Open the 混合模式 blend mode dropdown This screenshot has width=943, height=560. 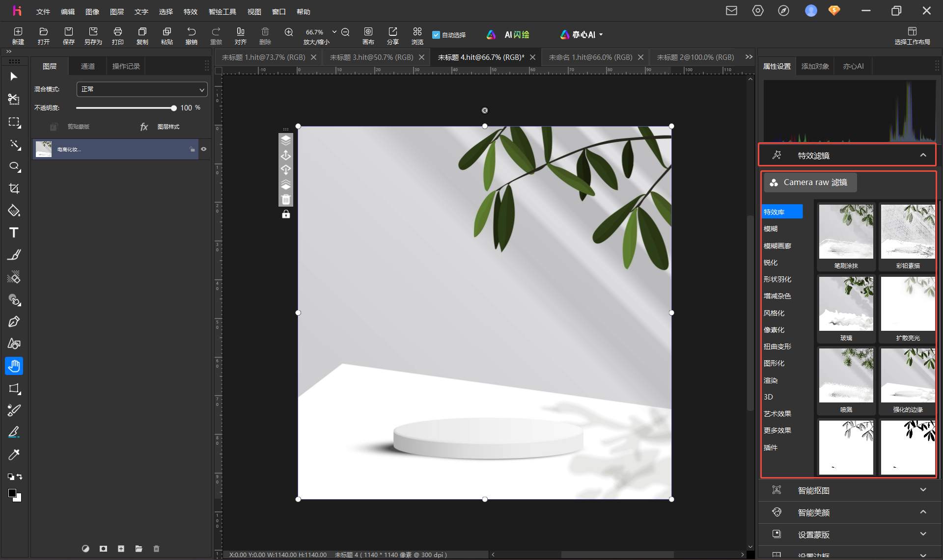tap(142, 89)
